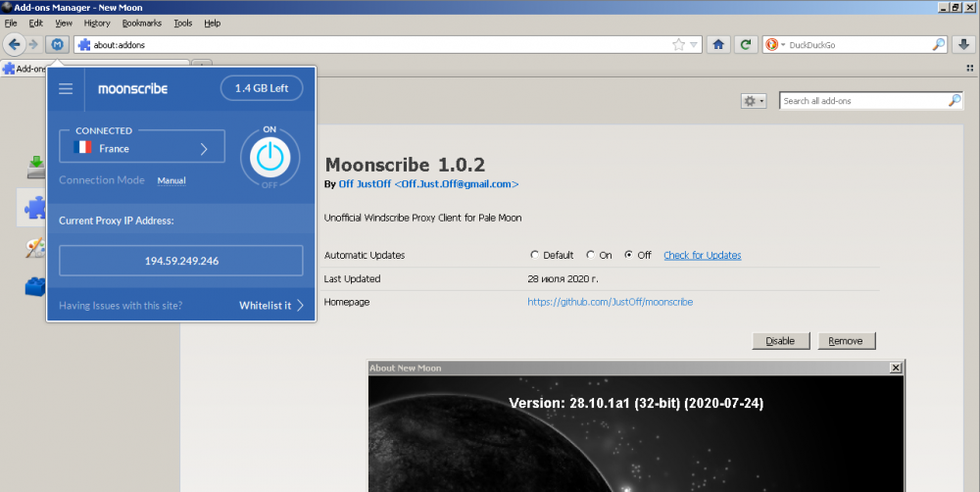The image size is (980, 492).
Task: Open DuckDuckGo search engine dropdown
Action: [x=776, y=44]
